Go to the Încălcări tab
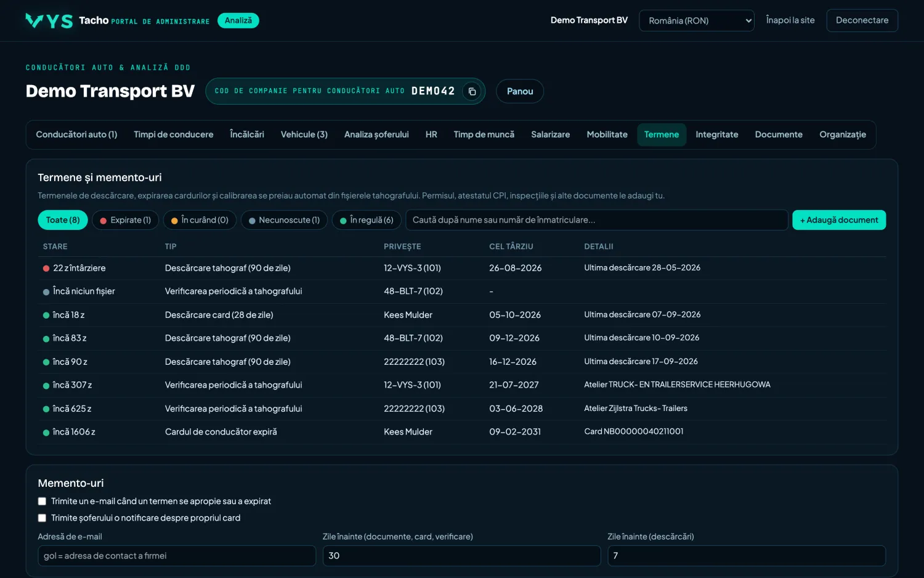 247,134
